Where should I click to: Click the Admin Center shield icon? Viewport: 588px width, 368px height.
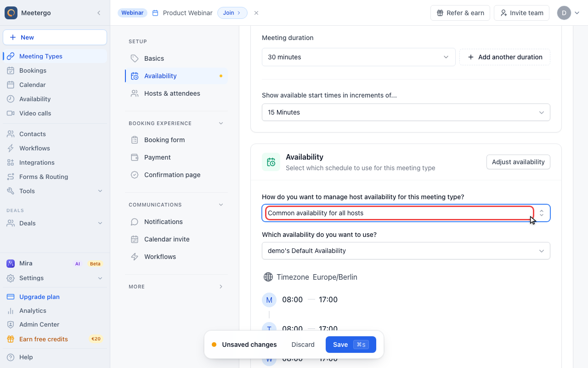click(11, 324)
